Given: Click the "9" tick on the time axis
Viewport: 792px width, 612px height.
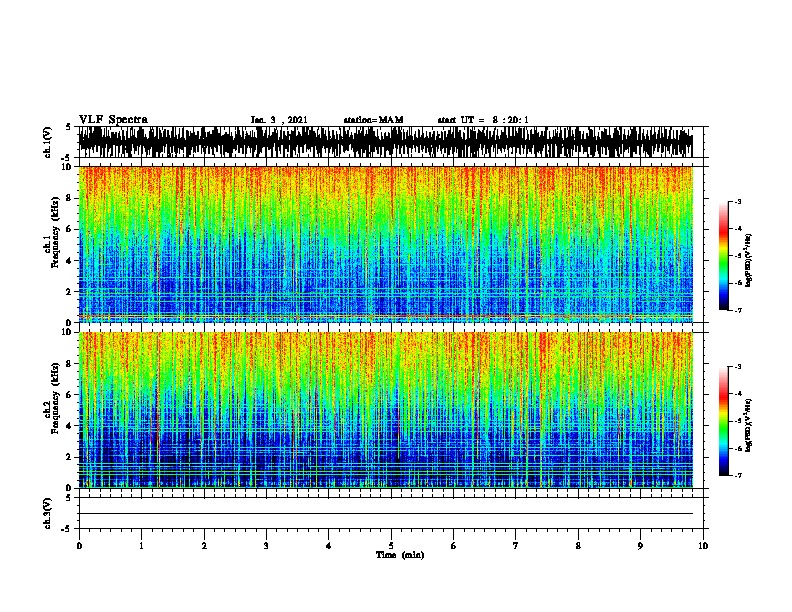Looking at the screenshot, I should tap(640, 546).
